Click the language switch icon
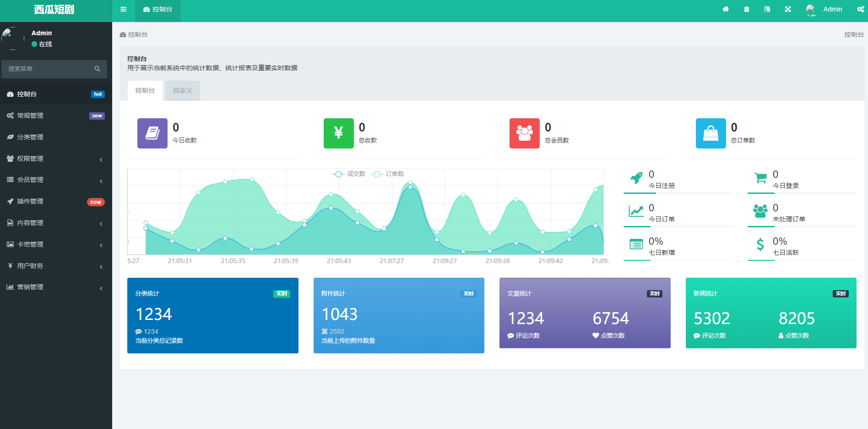 point(767,9)
